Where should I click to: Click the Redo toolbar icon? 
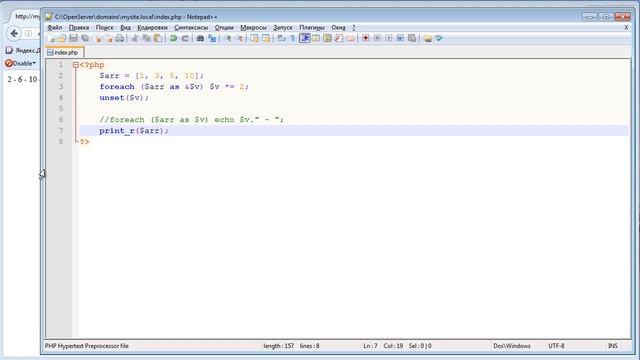coord(185,38)
